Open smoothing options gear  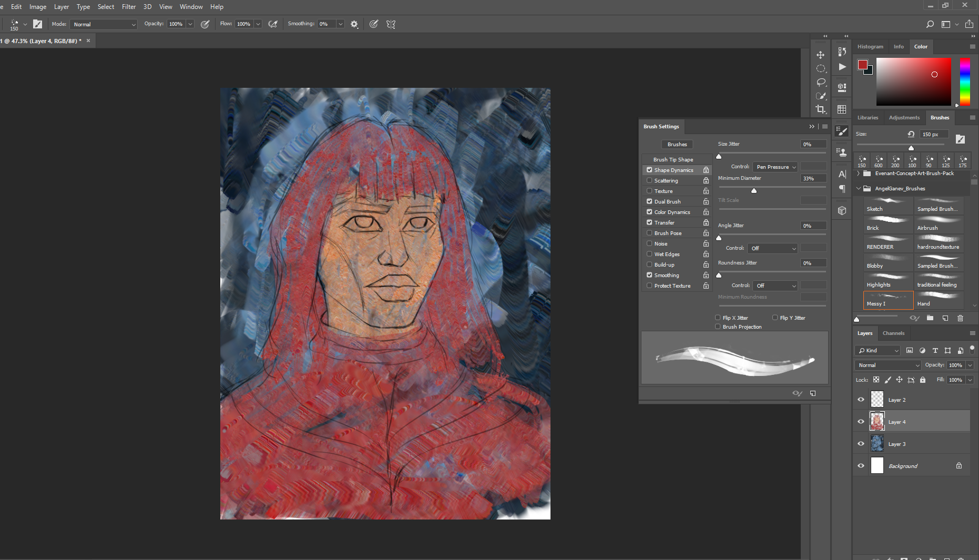click(x=354, y=24)
